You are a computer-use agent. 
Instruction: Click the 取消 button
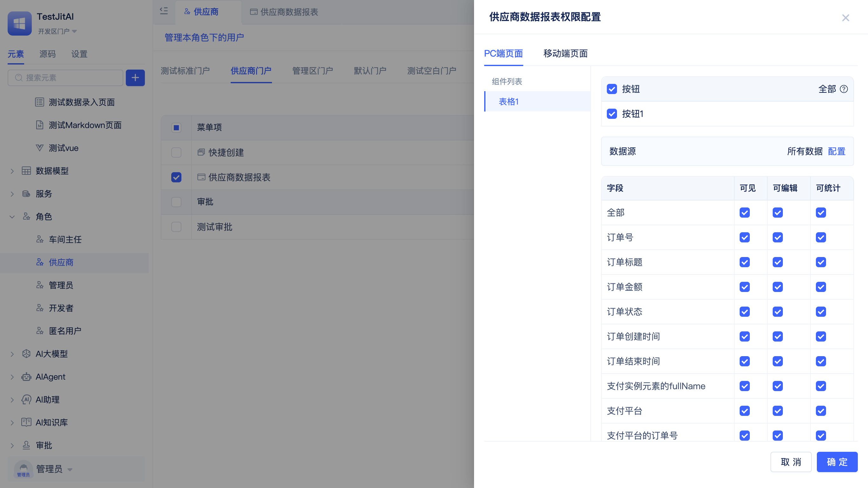[x=791, y=462]
